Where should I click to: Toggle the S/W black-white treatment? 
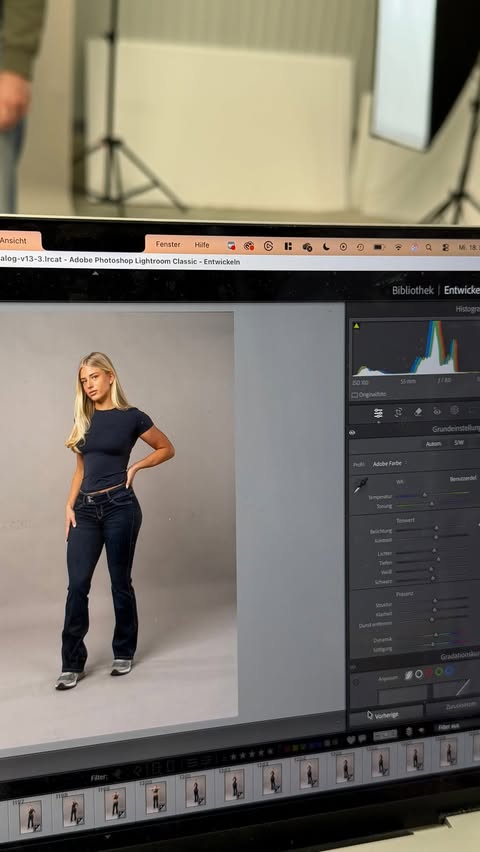pos(459,443)
